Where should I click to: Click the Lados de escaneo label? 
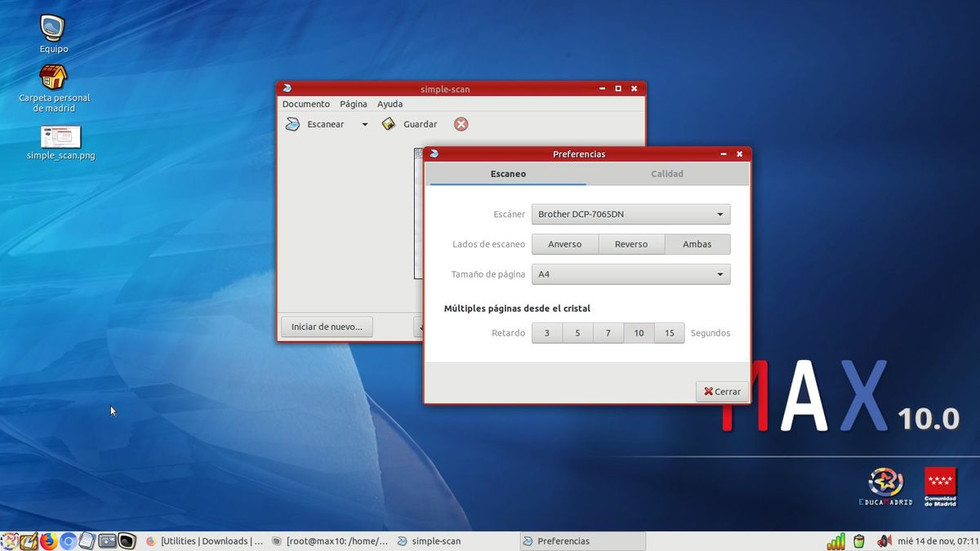pyautogui.click(x=488, y=244)
